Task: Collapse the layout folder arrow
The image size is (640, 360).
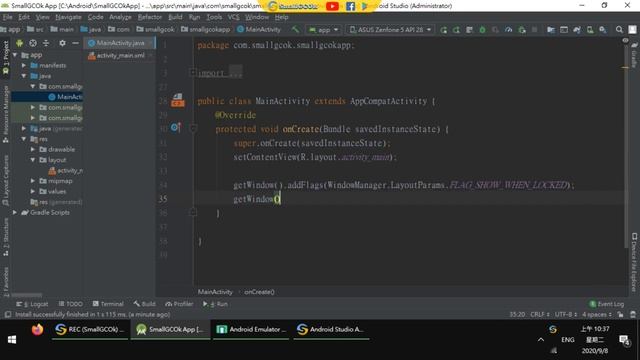Action: [x=33, y=160]
